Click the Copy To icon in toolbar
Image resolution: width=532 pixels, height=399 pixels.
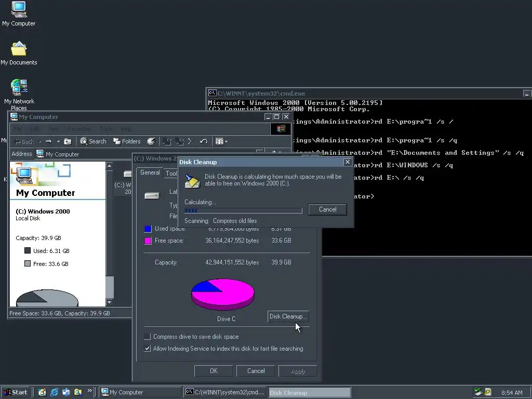point(179,141)
